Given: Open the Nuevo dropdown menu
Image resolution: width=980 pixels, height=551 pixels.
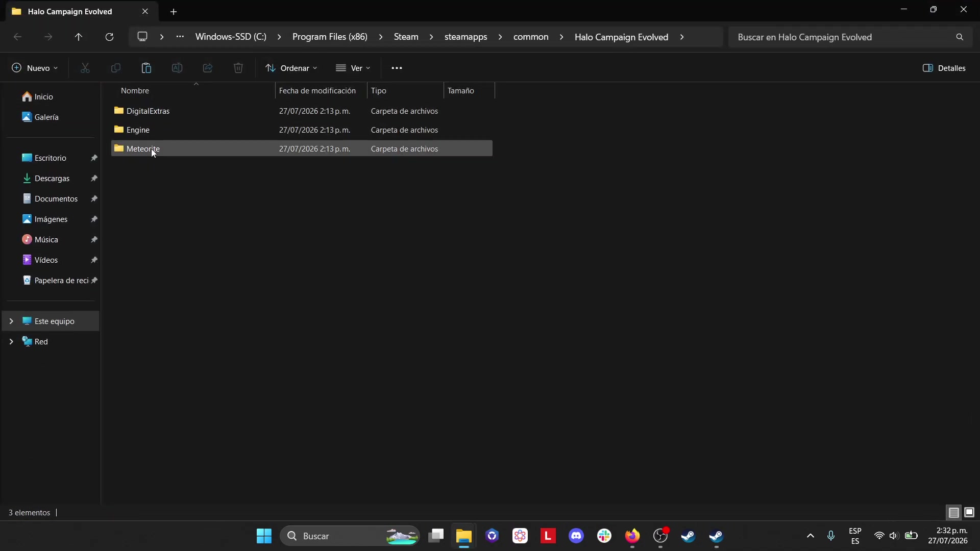Looking at the screenshot, I should coord(35,68).
